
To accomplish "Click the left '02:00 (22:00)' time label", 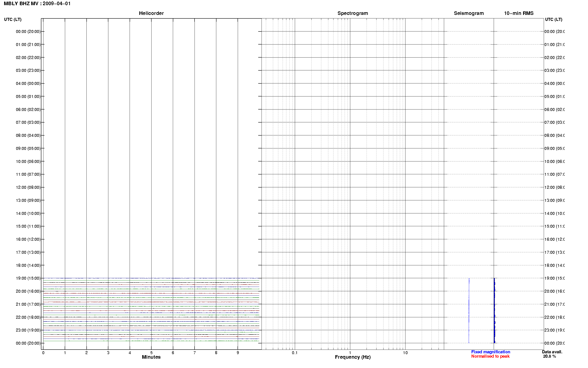I will [28, 58].
